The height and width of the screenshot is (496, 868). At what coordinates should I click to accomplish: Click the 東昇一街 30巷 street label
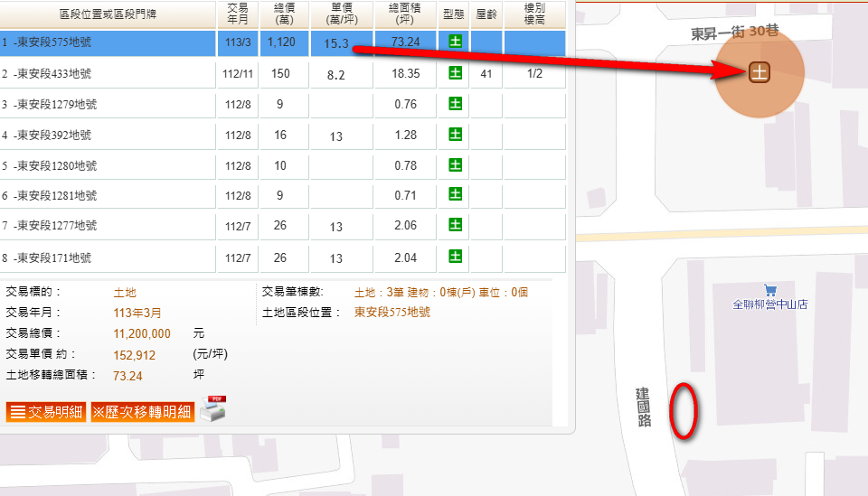734,33
